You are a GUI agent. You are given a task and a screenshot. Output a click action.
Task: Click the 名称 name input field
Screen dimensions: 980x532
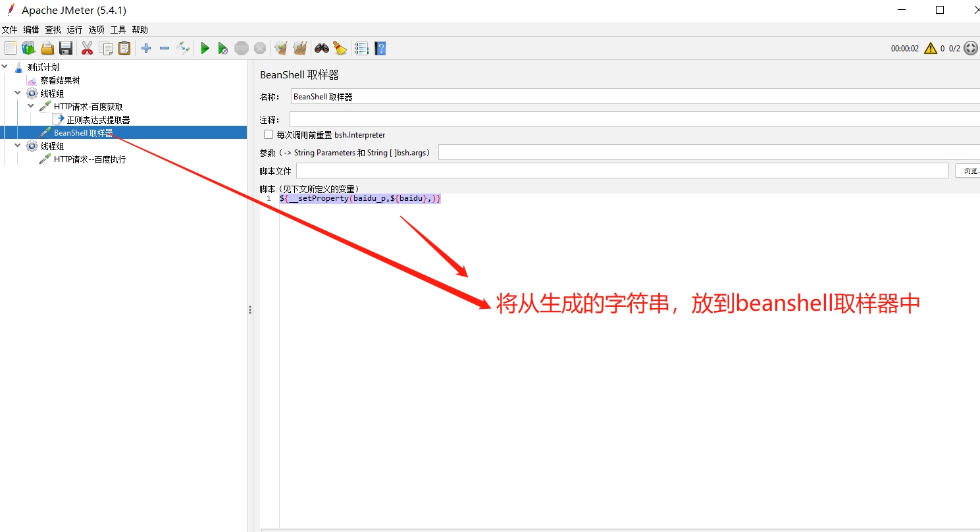[635, 96]
